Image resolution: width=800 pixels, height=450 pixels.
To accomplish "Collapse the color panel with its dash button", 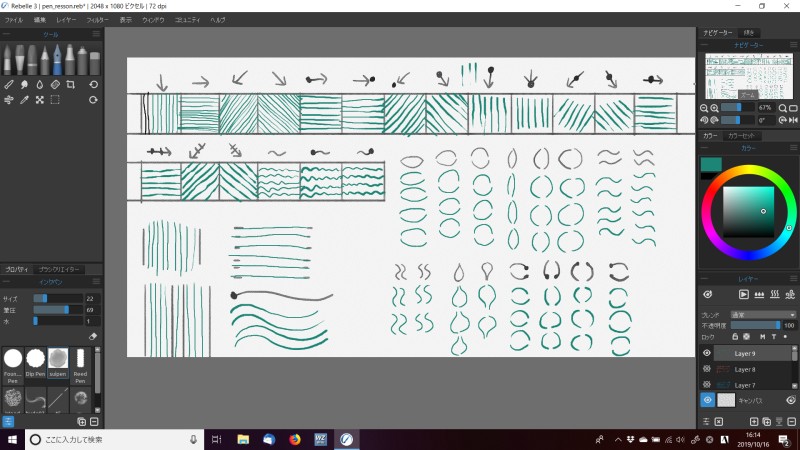I will point(705,148).
